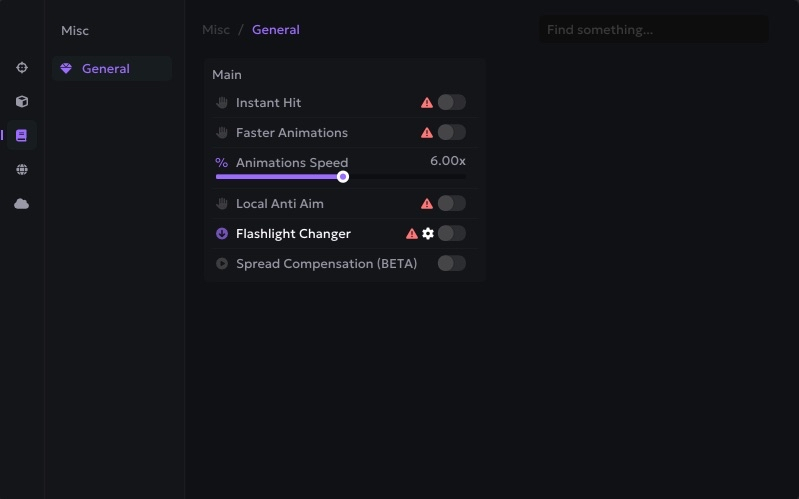Click the warning triangle next to Faster Animations
Viewport: 799px width, 499px height.
427,132
